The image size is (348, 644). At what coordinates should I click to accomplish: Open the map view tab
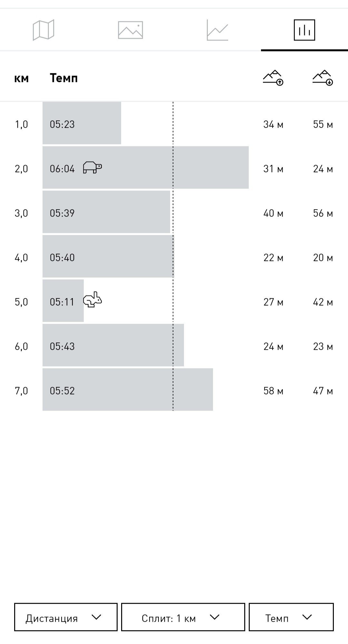(x=43, y=30)
